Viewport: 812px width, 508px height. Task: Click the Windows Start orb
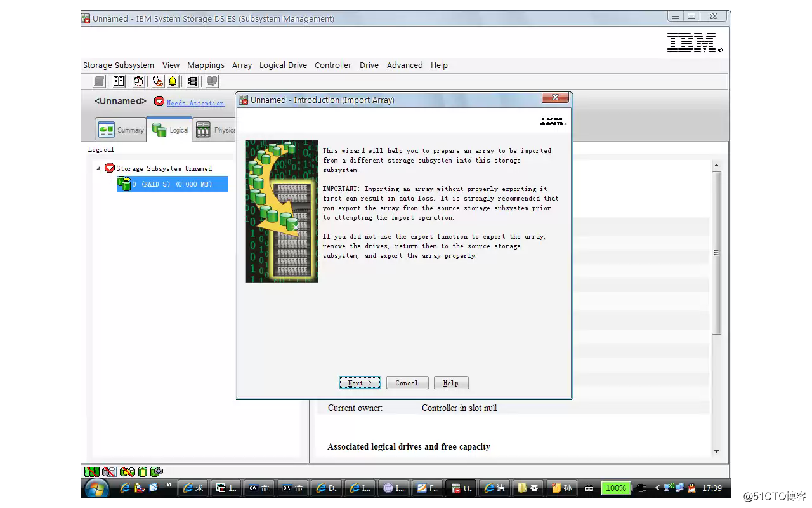point(96,488)
